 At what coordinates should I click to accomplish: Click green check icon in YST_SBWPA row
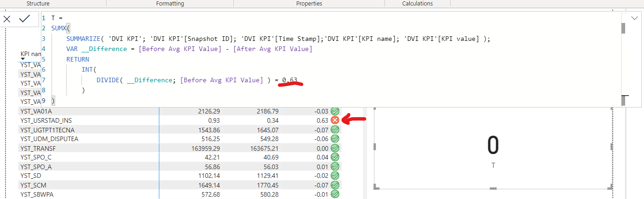pyautogui.click(x=335, y=194)
